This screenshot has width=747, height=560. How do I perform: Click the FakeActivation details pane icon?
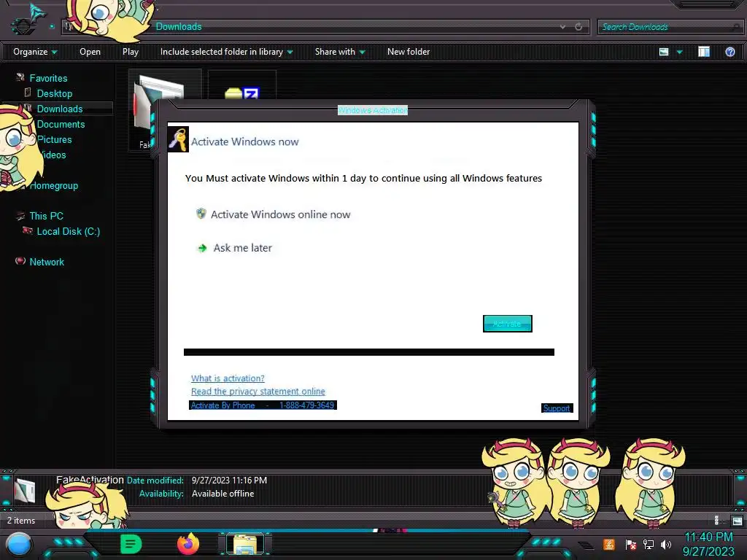pyautogui.click(x=24, y=491)
